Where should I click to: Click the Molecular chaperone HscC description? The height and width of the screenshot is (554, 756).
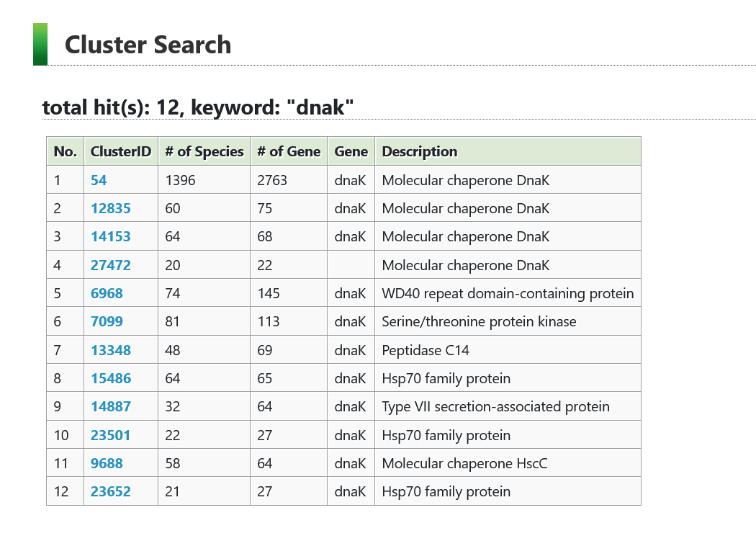point(464,463)
